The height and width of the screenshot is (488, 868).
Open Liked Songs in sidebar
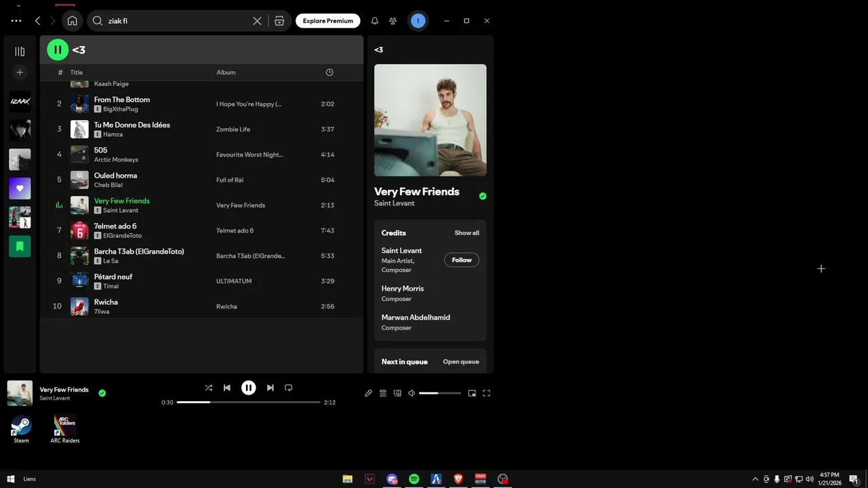(20, 188)
